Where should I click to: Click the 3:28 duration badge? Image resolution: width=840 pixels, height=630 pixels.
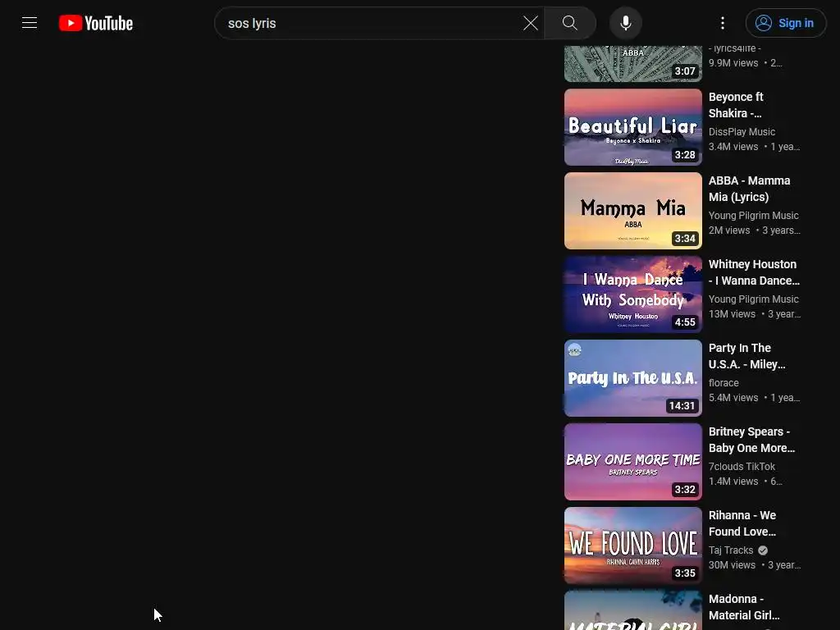685,155
